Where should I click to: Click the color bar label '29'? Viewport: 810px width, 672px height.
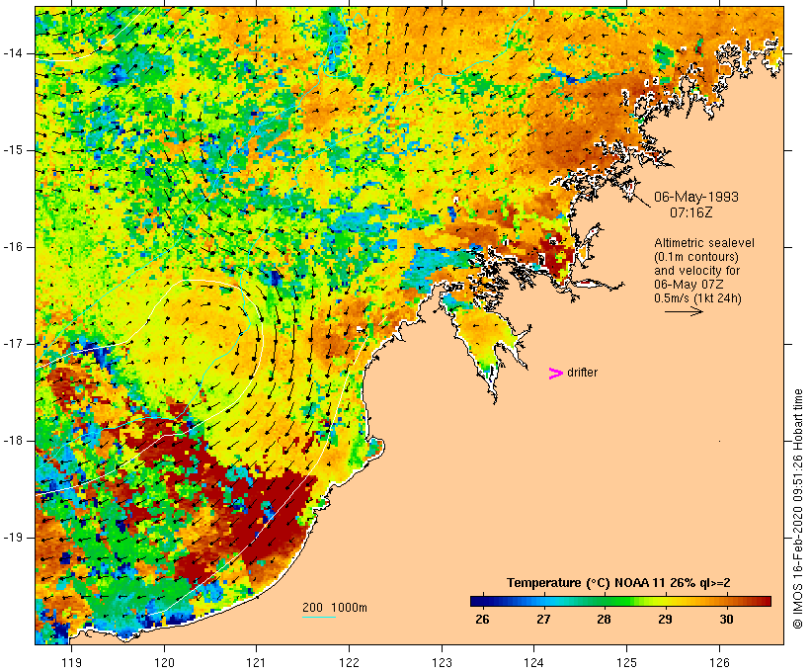click(666, 619)
